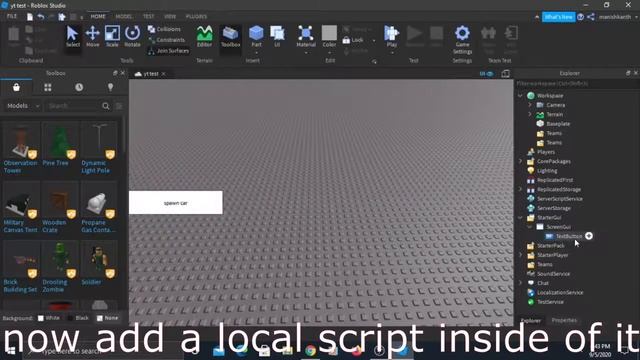Expand the ReplicatedStorage node

click(x=520, y=189)
